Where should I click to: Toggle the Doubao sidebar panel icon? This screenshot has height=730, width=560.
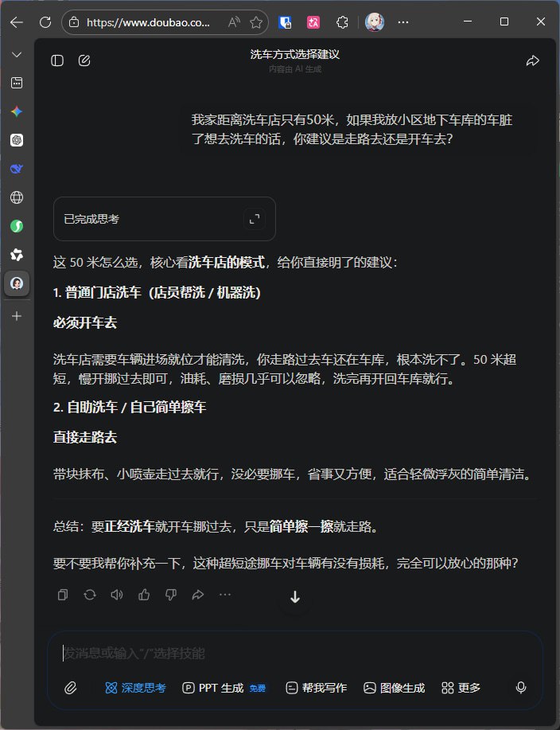tap(57, 61)
